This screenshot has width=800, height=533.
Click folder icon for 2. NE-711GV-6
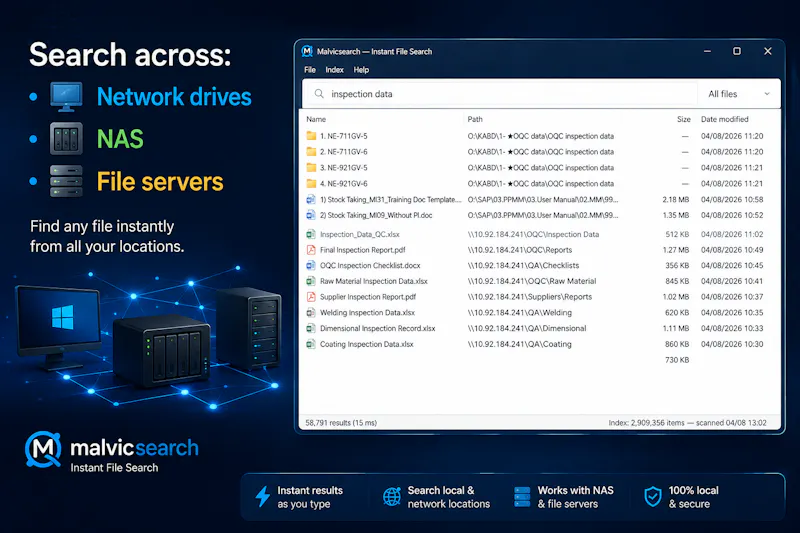(311, 151)
